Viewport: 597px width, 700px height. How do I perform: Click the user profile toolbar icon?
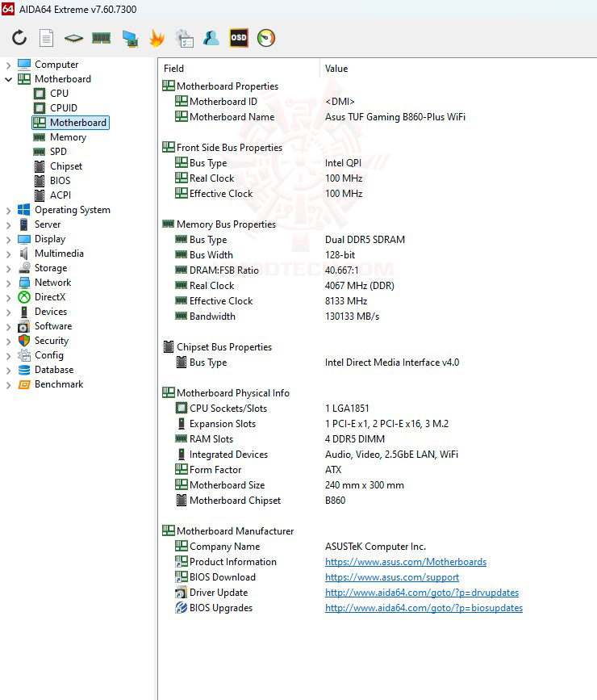pyautogui.click(x=211, y=38)
